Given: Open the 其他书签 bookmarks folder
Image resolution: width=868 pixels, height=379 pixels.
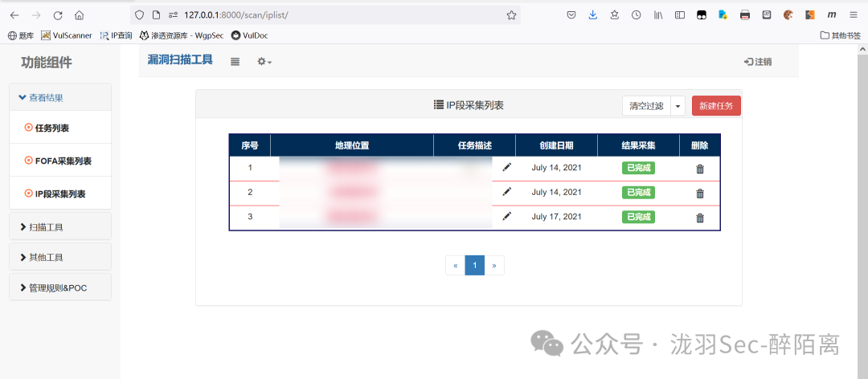Looking at the screenshot, I should [x=840, y=35].
